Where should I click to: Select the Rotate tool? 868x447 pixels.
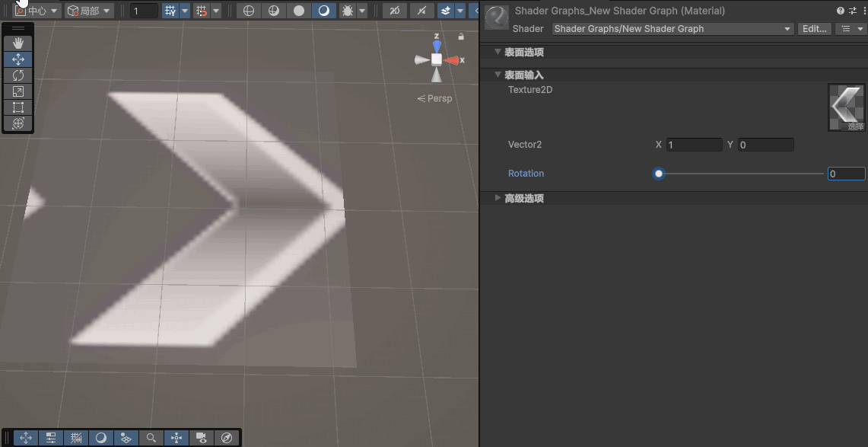pyautogui.click(x=18, y=75)
